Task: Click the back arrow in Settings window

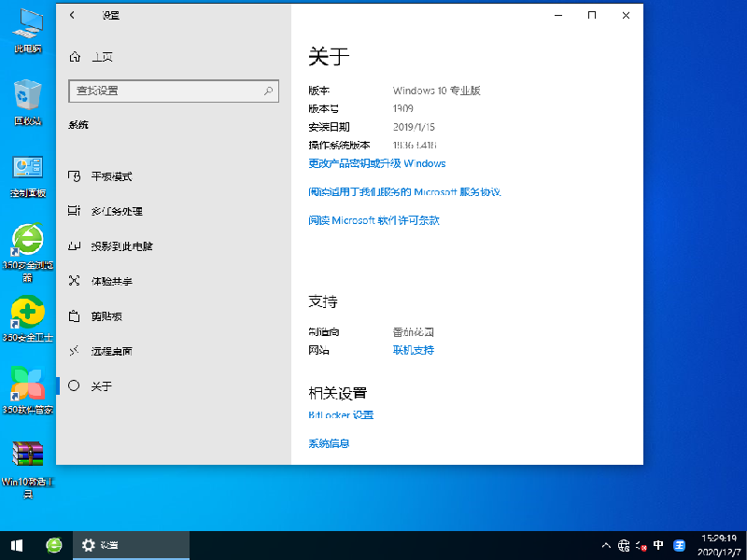Action: click(73, 16)
